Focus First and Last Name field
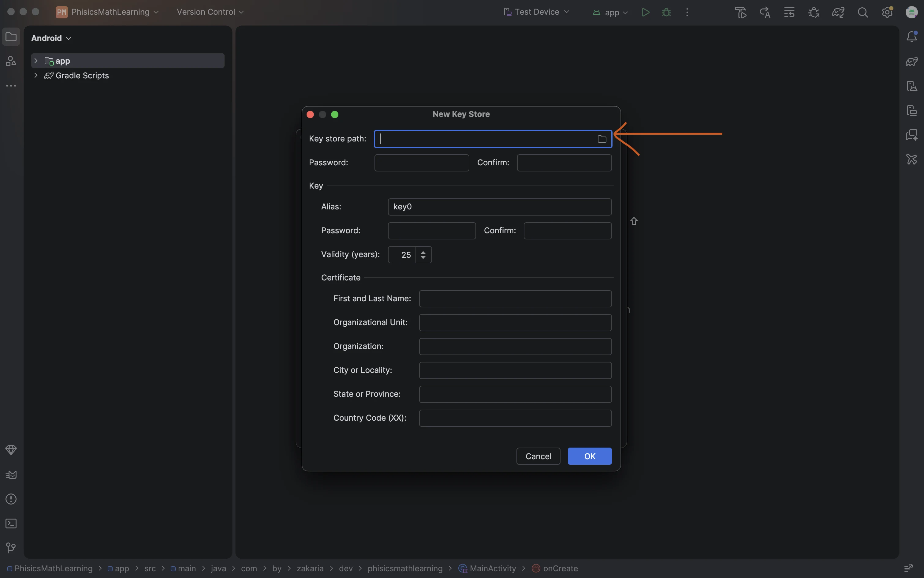The height and width of the screenshot is (578, 924). coord(515,299)
